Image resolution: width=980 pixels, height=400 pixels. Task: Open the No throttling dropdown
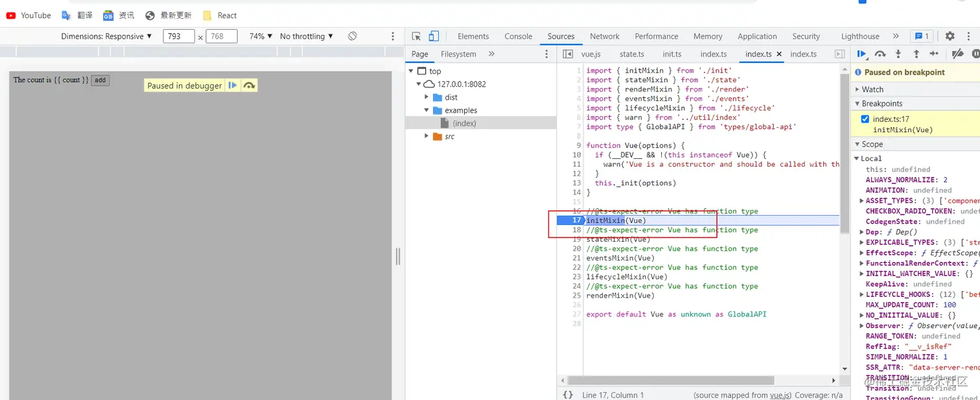307,36
